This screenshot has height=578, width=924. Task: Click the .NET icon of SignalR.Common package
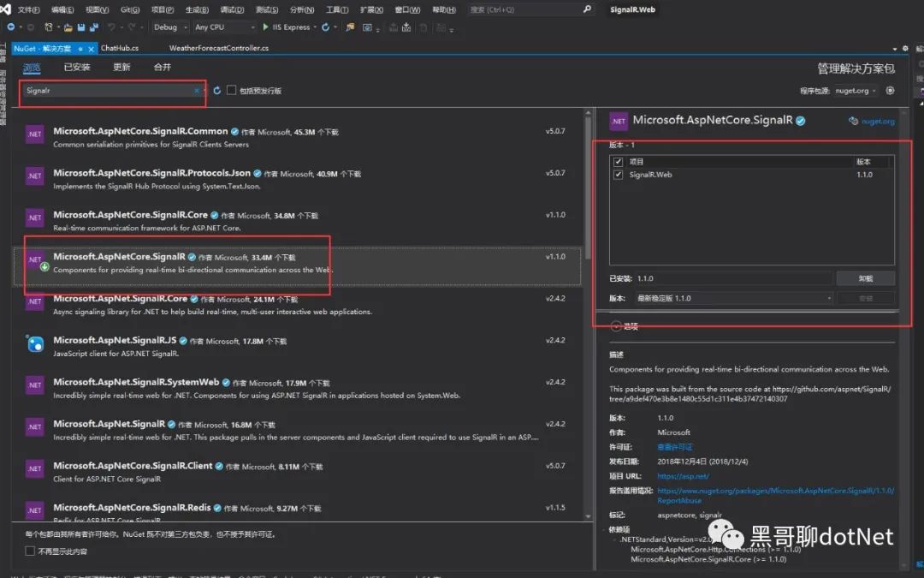click(35, 134)
